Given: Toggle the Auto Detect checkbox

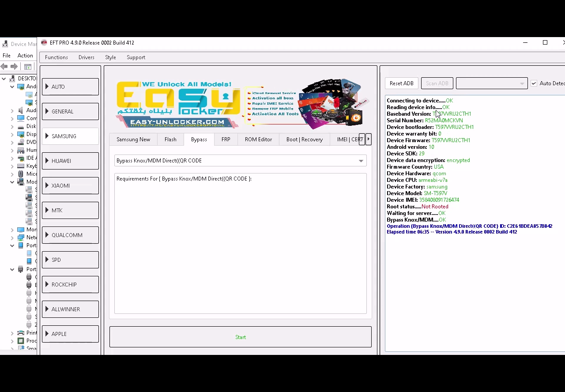Looking at the screenshot, I should click(x=534, y=83).
